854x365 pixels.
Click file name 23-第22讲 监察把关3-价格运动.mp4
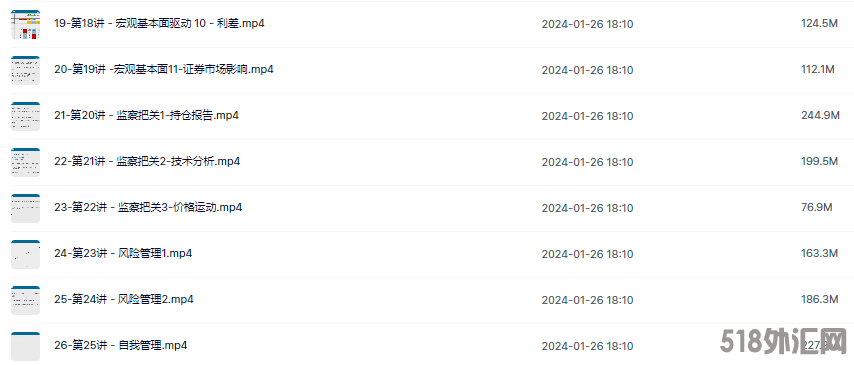pyautogui.click(x=148, y=208)
